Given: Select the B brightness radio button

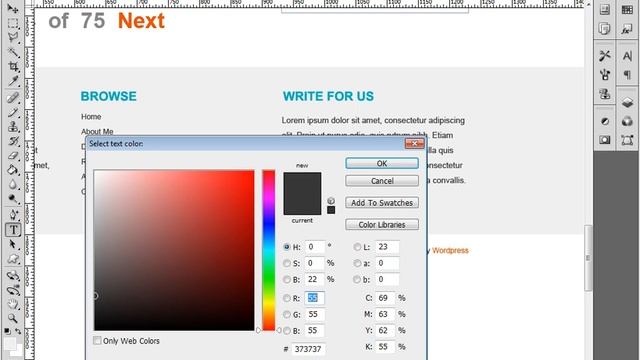Looking at the screenshot, I should pyautogui.click(x=287, y=280).
